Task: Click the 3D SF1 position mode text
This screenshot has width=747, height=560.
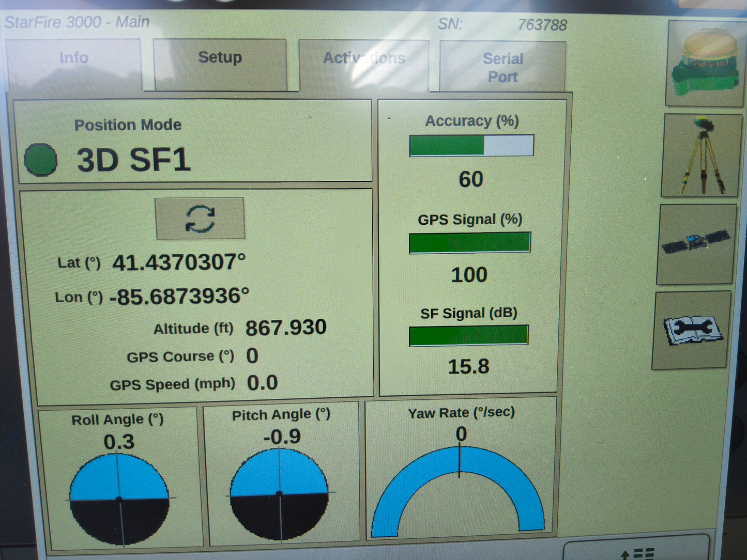Action: (x=134, y=160)
